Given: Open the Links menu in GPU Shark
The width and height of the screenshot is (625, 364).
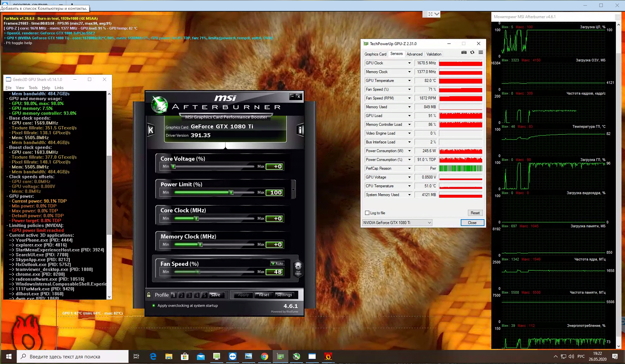Looking at the screenshot, I should tap(59, 88).
